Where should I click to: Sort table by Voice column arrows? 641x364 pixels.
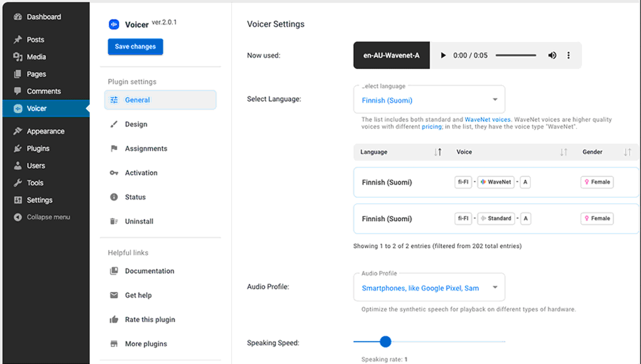click(563, 152)
